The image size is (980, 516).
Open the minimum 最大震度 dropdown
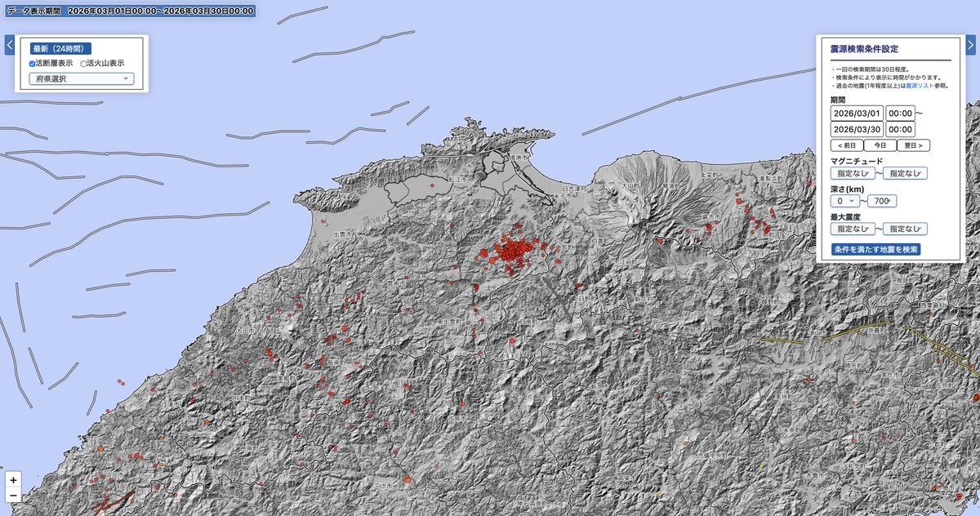[x=853, y=229]
